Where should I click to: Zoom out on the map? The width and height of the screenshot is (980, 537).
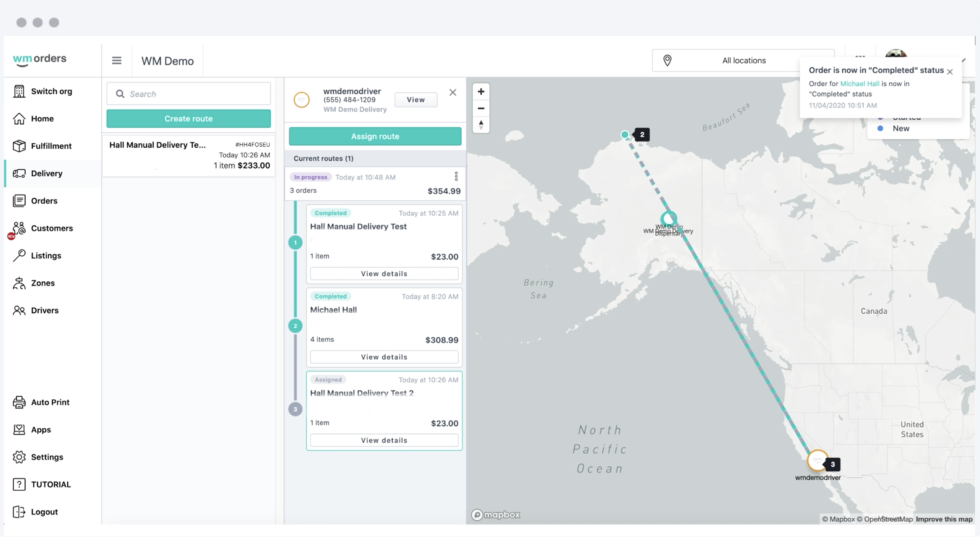(x=481, y=108)
